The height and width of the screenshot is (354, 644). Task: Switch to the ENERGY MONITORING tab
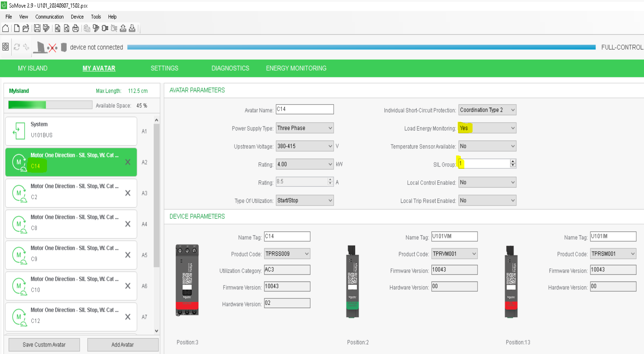296,68
